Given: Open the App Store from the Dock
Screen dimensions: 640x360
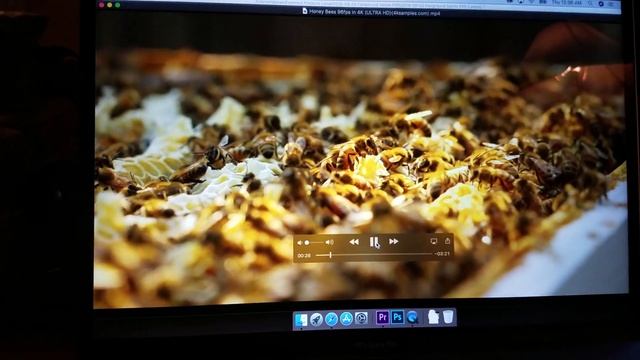Looking at the screenshot, I should [x=347, y=319].
